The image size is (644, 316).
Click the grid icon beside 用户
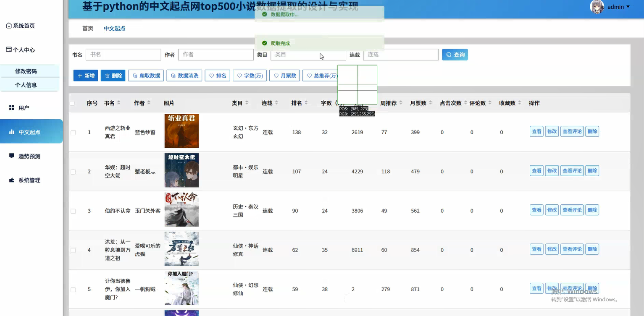click(x=12, y=108)
